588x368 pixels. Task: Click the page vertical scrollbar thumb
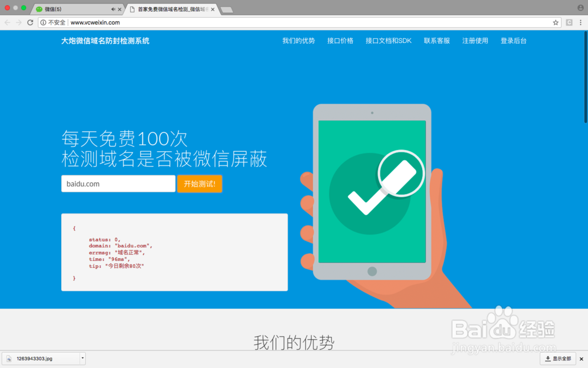coord(586,77)
